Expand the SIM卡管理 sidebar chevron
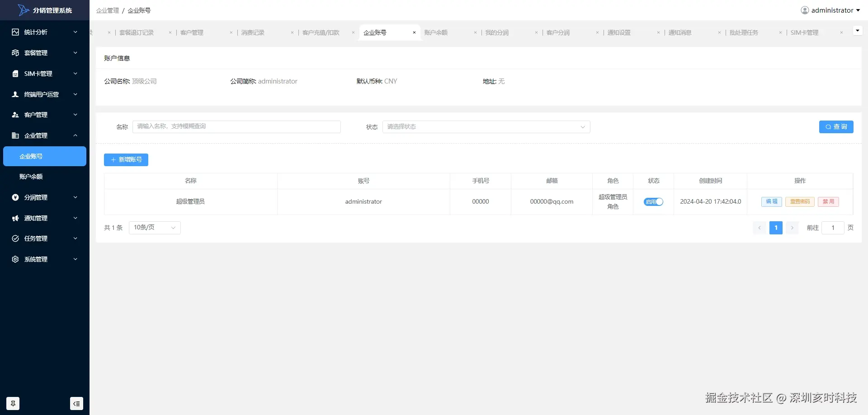Screen dimensions: 868x415 75,74
